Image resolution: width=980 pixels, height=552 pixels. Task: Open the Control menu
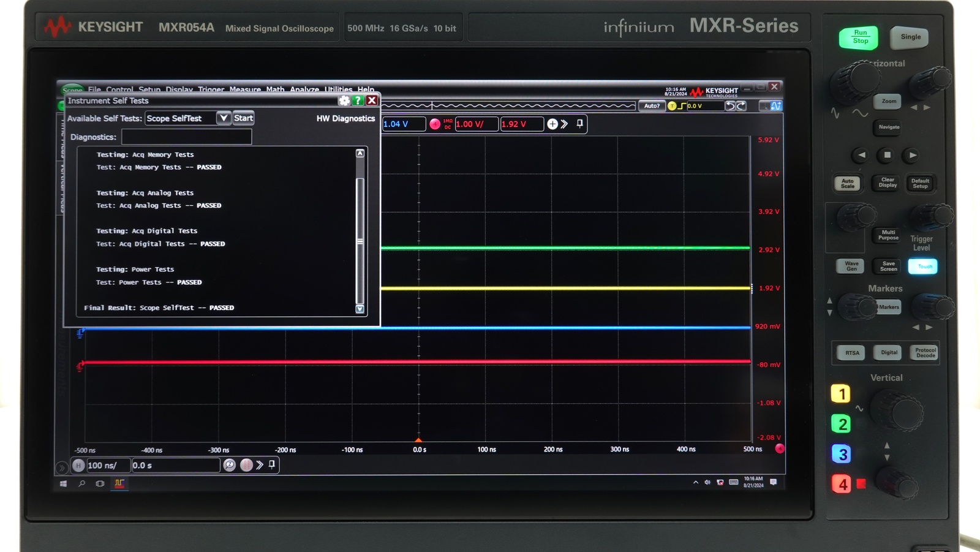[119, 89]
